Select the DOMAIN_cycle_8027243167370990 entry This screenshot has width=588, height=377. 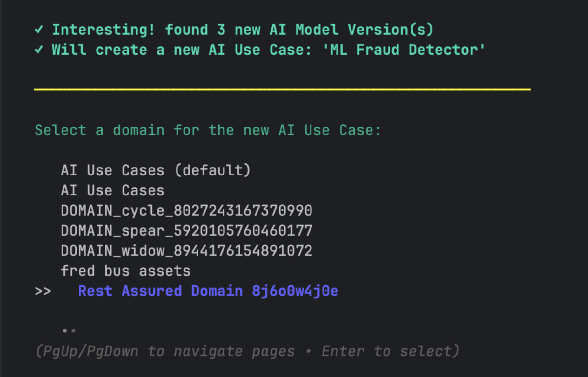tap(186, 211)
